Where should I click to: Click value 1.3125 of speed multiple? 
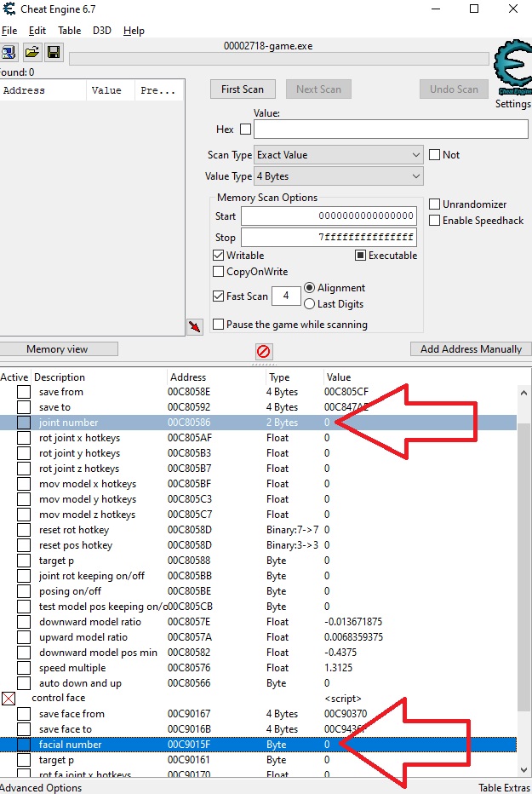(x=338, y=668)
